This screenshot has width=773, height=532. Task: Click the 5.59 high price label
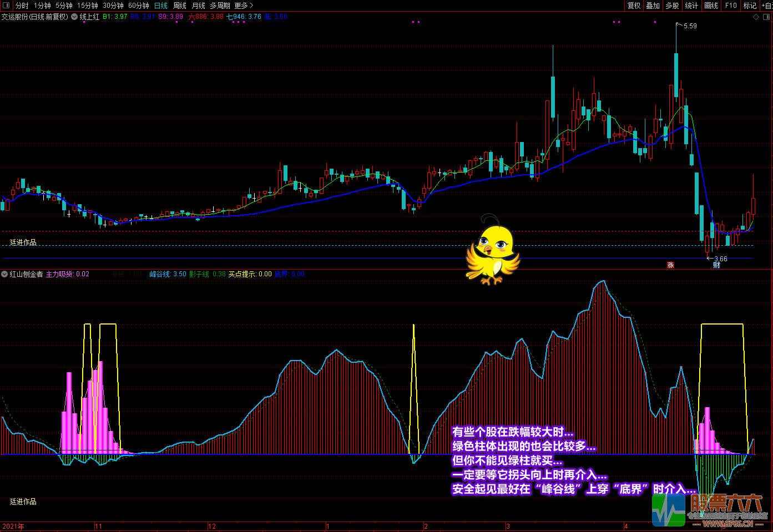(690, 26)
